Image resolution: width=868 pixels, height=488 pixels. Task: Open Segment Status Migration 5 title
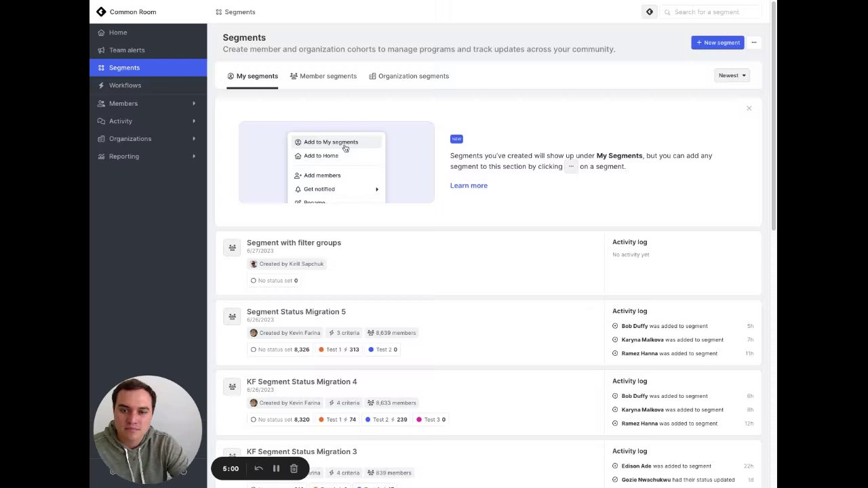click(x=296, y=312)
